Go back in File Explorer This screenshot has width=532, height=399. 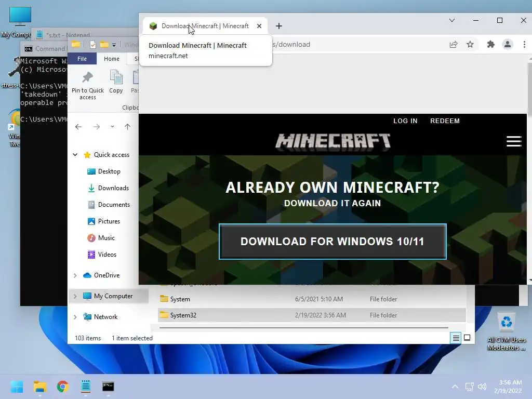(x=78, y=127)
